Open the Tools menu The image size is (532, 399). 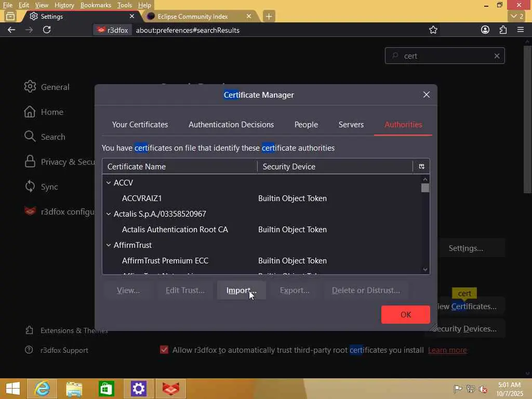tap(124, 5)
